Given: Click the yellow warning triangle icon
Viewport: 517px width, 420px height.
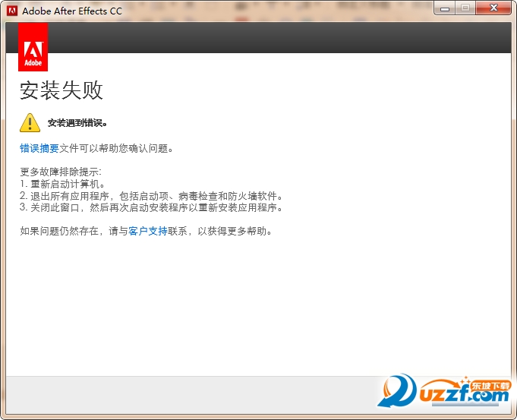Looking at the screenshot, I should pyautogui.click(x=30, y=123).
